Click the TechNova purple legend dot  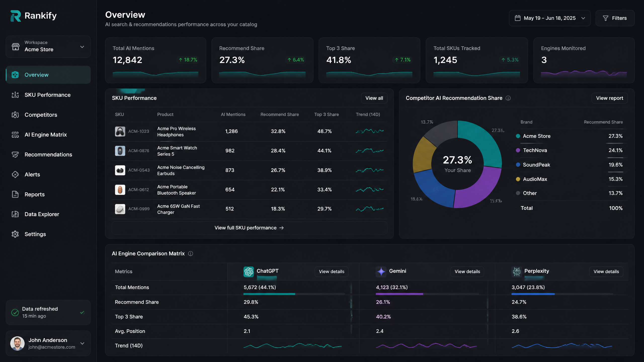(x=518, y=150)
